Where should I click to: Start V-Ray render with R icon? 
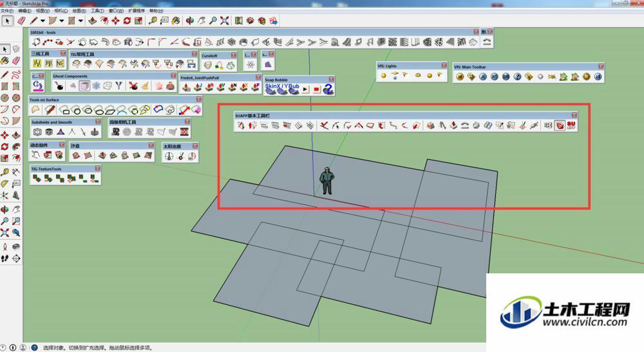pyautogui.click(x=483, y=77)
